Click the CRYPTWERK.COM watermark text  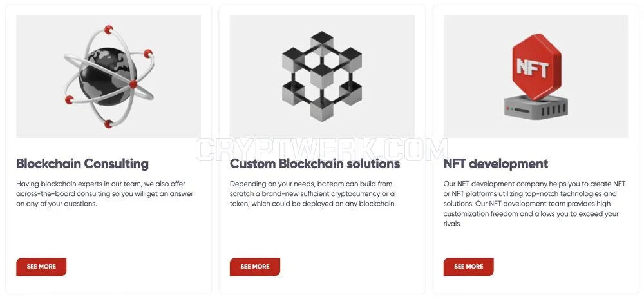click(321, 149)
